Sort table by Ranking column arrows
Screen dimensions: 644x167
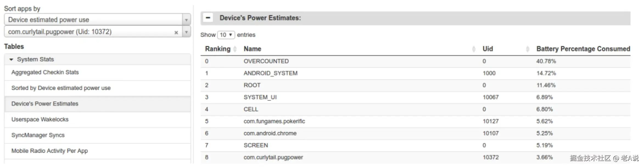tap(235, 49)
